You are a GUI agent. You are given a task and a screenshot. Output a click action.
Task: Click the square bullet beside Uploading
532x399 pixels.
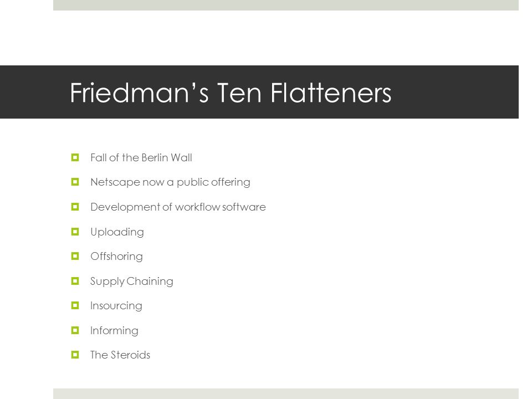point(75,232)
